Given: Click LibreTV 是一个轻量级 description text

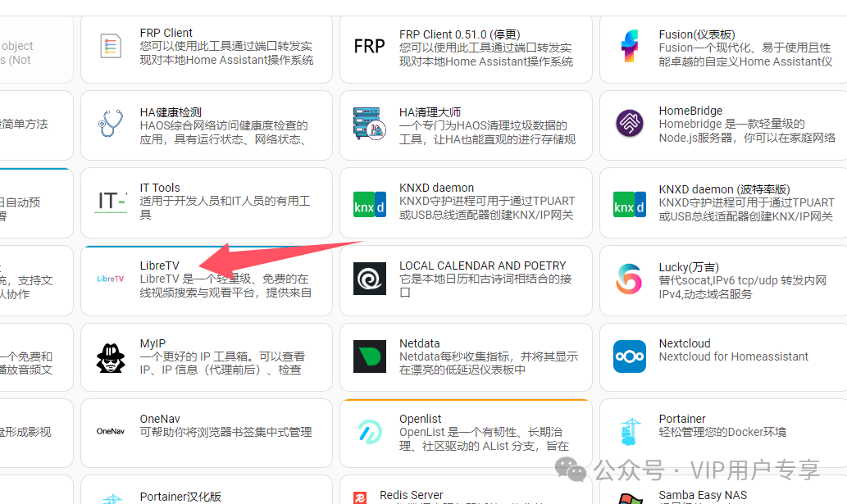Looking at the screenshot, I should pos(225,286).
